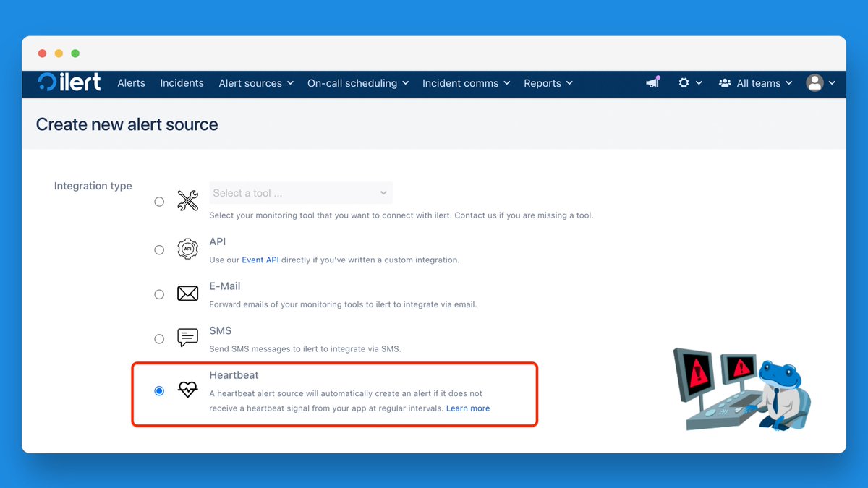Click the API gear icon
The image size is (868, 488).
187,249
